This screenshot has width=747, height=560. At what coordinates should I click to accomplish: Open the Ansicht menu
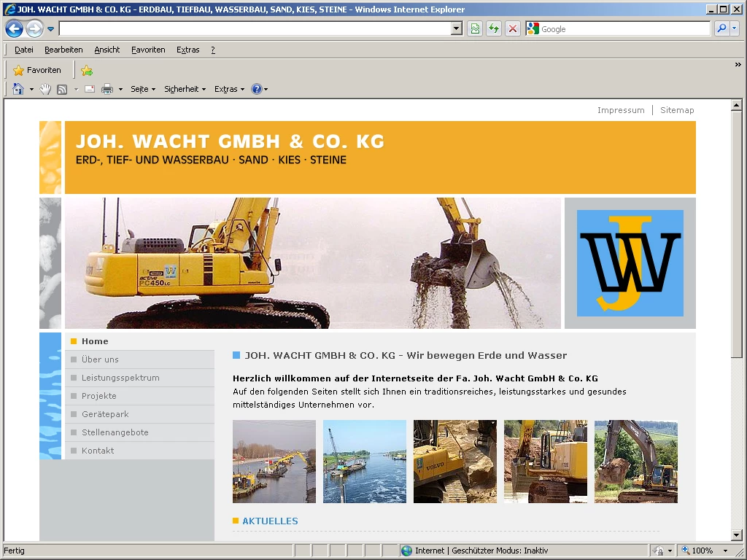pos(107,50)
